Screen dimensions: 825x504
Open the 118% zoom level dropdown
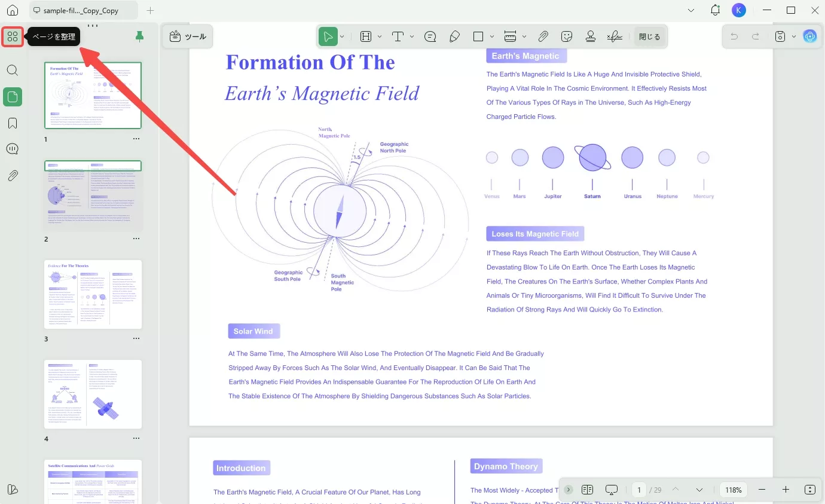tap(734, 490)
